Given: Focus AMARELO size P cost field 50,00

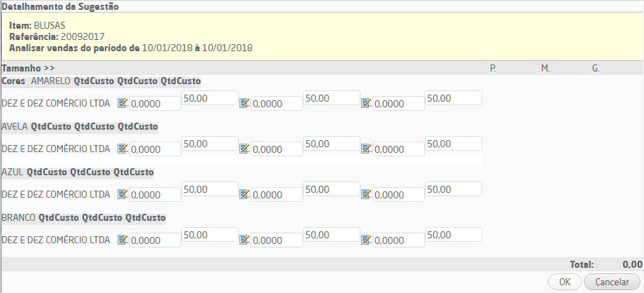Looking at the screenshot, I should pyautogui.click(x=210, y=98).
